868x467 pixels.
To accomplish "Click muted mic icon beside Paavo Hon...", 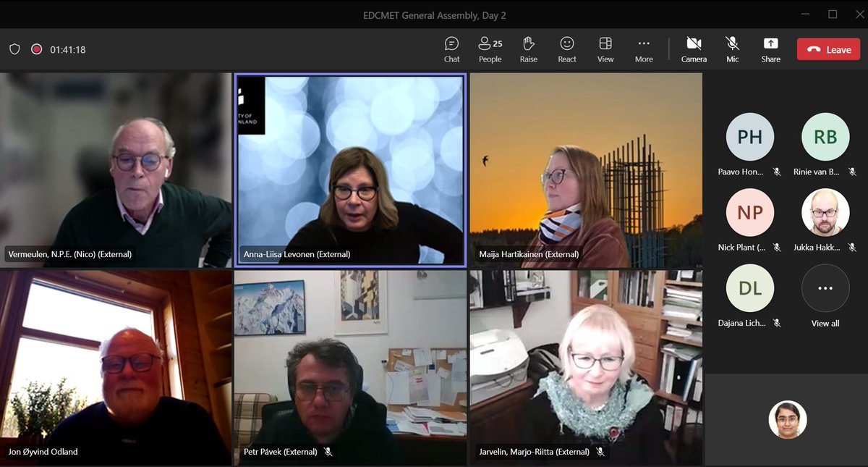I will (777, 172).
